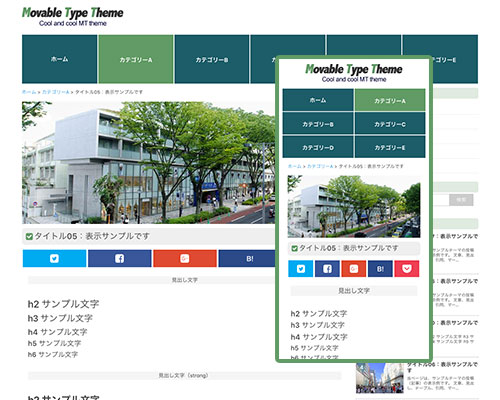
Task: Open カテゴリーD in mobile preview menu
Action: [x=318, y=147]
